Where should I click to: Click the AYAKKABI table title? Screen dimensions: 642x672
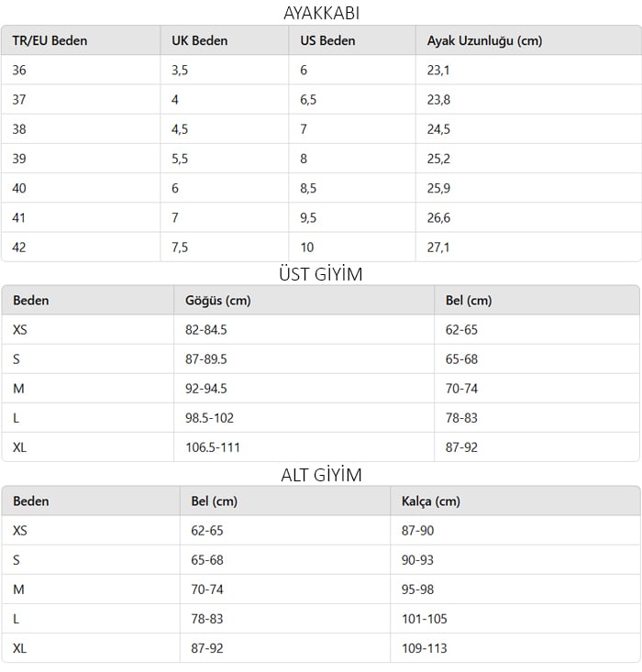(321, 13)
